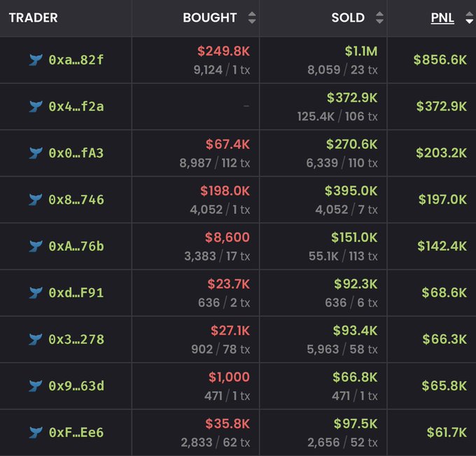
Task: Click the PNL column header label
Action: (442, 18)
